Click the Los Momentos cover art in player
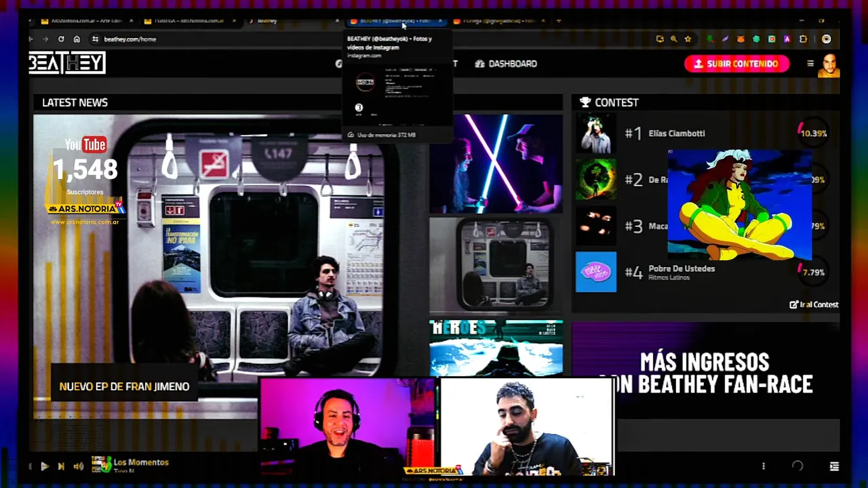This screenshot has width=868, height=488. 101,464
